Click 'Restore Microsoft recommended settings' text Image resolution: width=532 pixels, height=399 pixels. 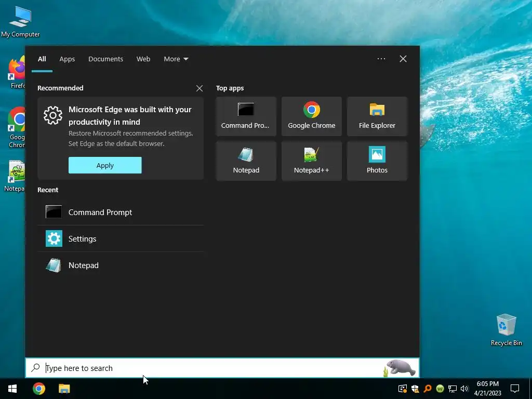[130, 134]
